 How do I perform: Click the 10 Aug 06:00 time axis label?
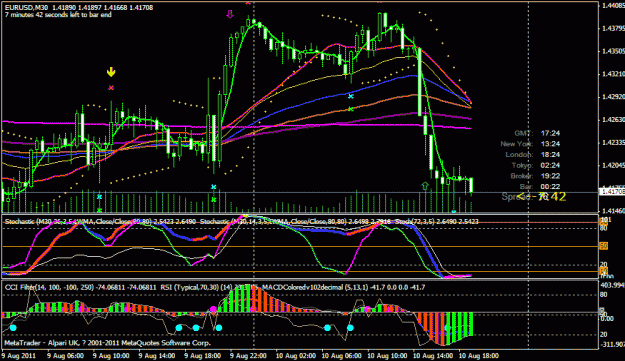point(342,355)
